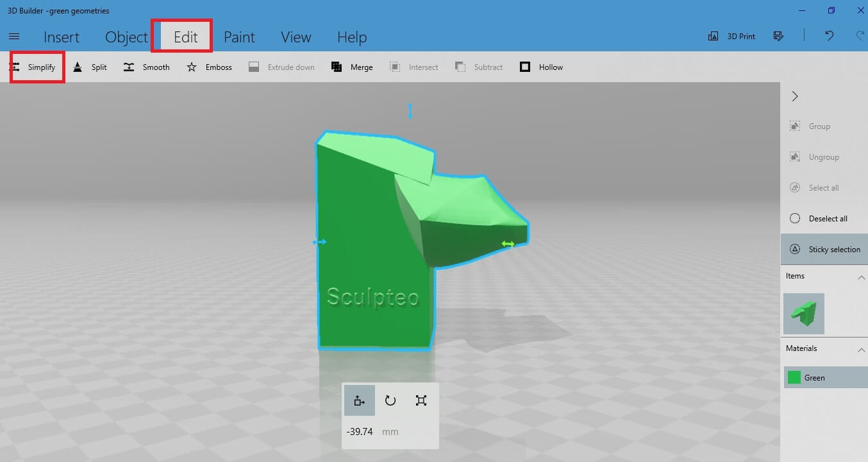Image resolution: width=868 pixels, height=462 pixels.
Task: Redo the last action
Action: pos(860,36)
